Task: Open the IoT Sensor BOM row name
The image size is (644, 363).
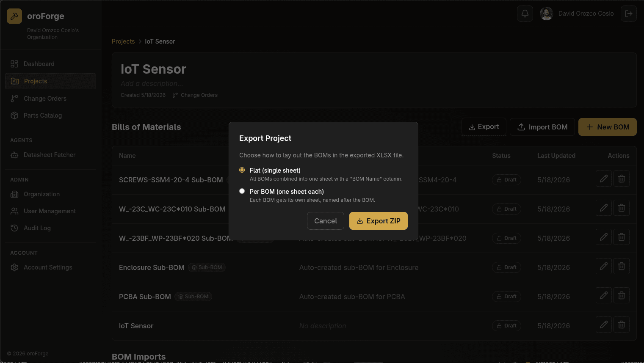Action: pyautogui.click(x=136, y=326)
